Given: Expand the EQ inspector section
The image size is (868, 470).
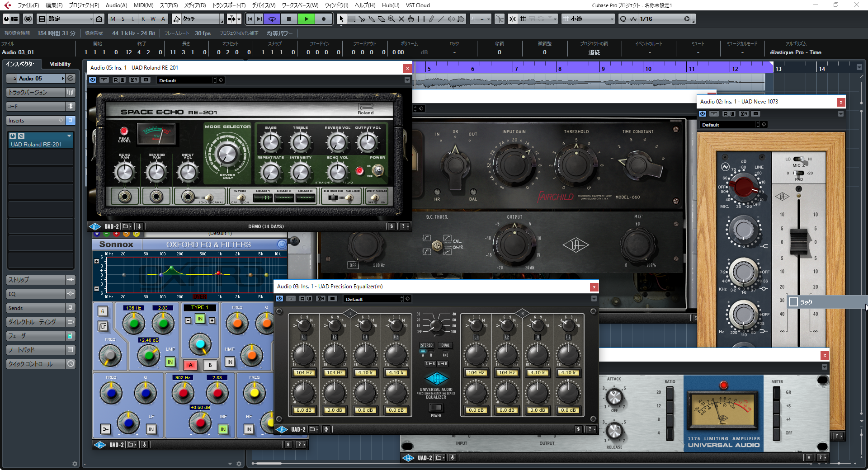Looking at the screenshot, I should 36,294.
